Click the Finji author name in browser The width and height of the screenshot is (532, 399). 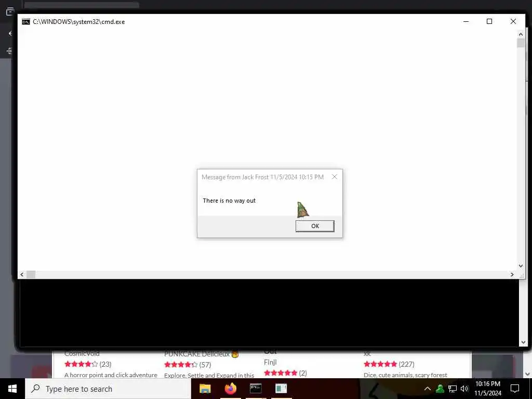click(270, 362)
